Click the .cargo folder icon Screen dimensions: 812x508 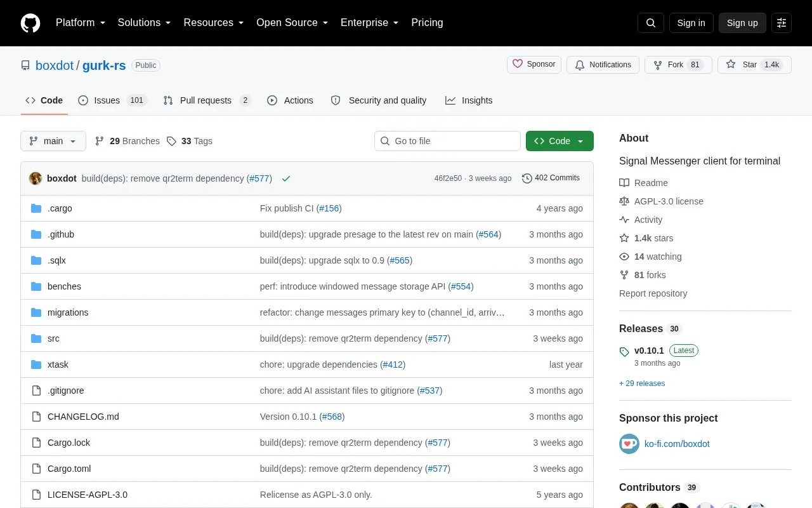pos(36,208)
